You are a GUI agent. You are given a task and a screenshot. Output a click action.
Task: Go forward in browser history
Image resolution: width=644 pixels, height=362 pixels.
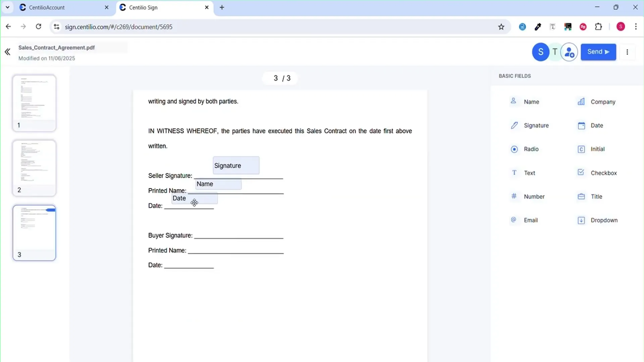pos(23,27)
